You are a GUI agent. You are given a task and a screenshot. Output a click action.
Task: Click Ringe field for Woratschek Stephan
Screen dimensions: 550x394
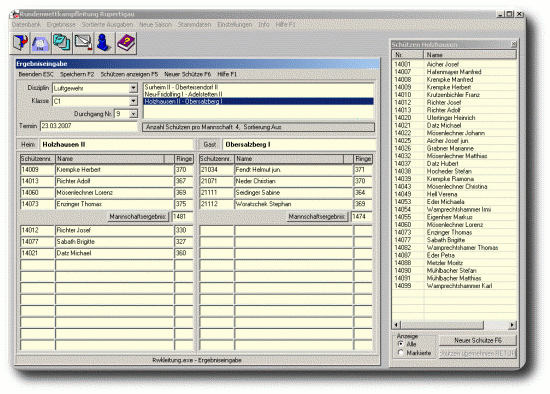pyautogui.click(x=363, y=204)
